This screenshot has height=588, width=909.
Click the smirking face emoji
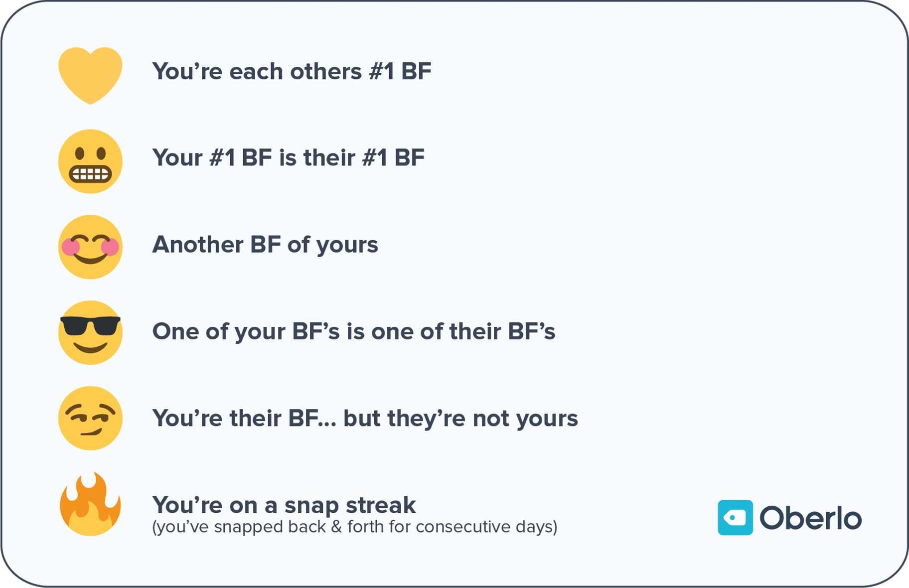coord(90,419)
